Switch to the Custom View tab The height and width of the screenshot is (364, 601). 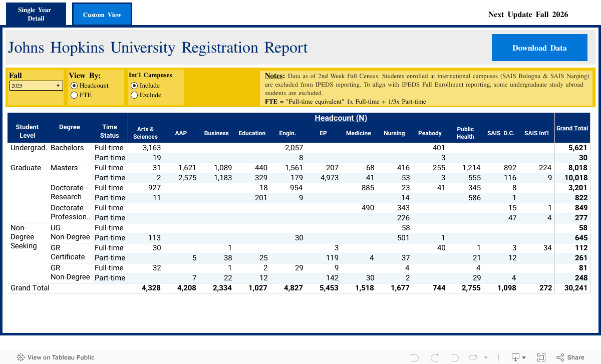pos(102,15)
